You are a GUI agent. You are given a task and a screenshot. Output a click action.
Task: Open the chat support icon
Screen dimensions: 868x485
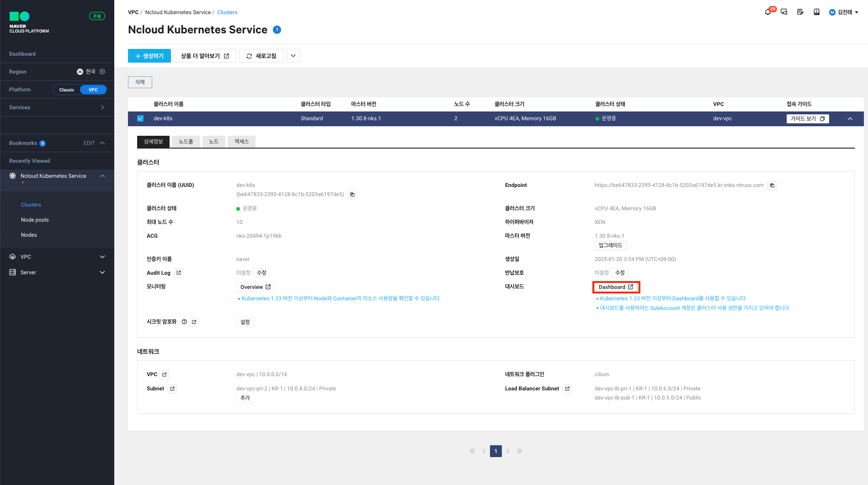coord(784,12)
